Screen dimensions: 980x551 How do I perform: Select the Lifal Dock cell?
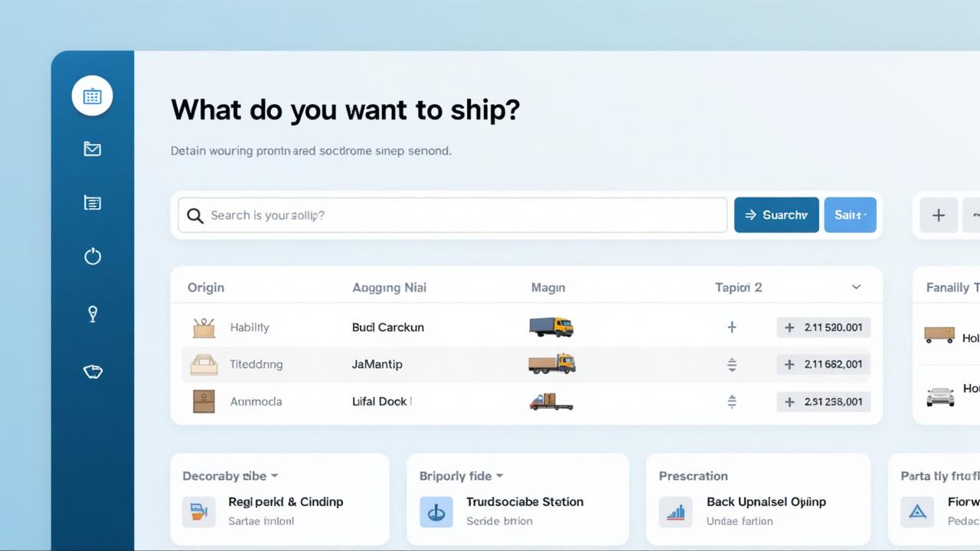(380, 401)
